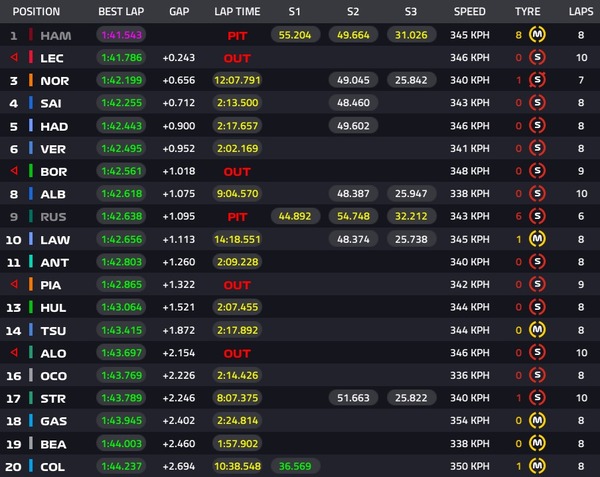Click the soft tyre icon in LEC's row
Screen dimensions: 600x477
(537, 57)
